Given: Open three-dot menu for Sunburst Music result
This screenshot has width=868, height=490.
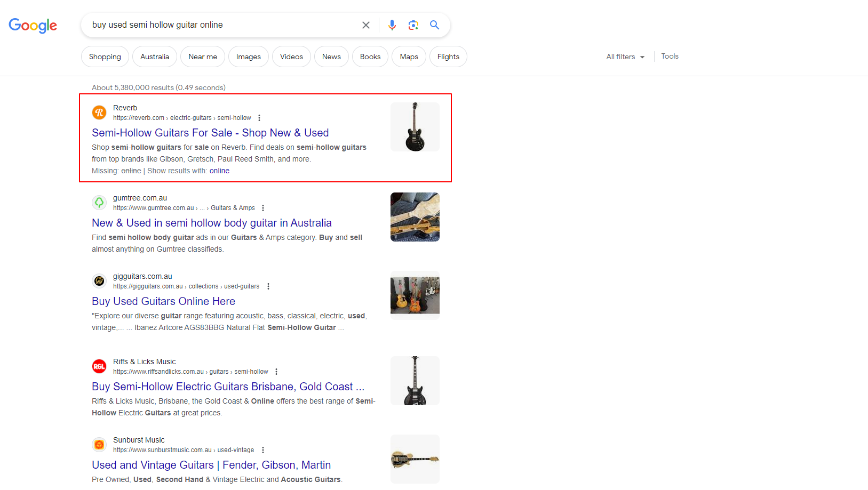Looking at the screenshot, I should pyautogui.click(x=263, y=450).
